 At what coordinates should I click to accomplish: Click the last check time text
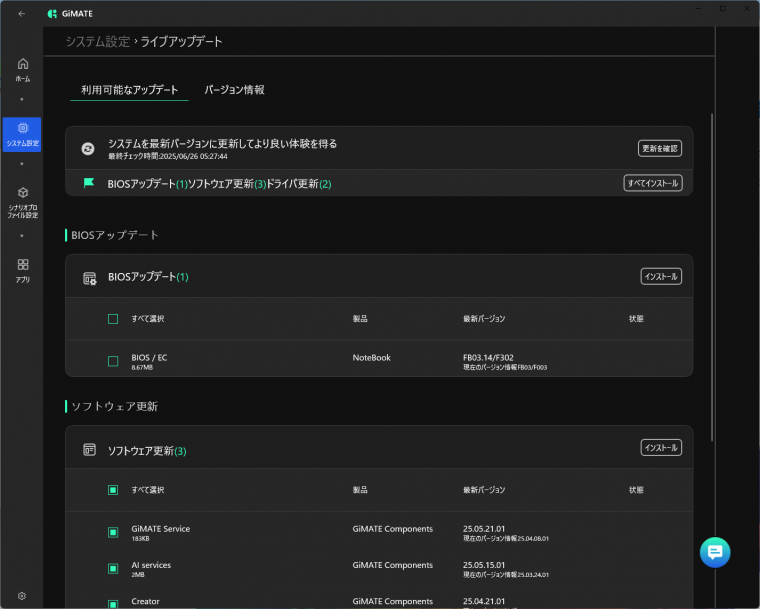coord(168,156)
